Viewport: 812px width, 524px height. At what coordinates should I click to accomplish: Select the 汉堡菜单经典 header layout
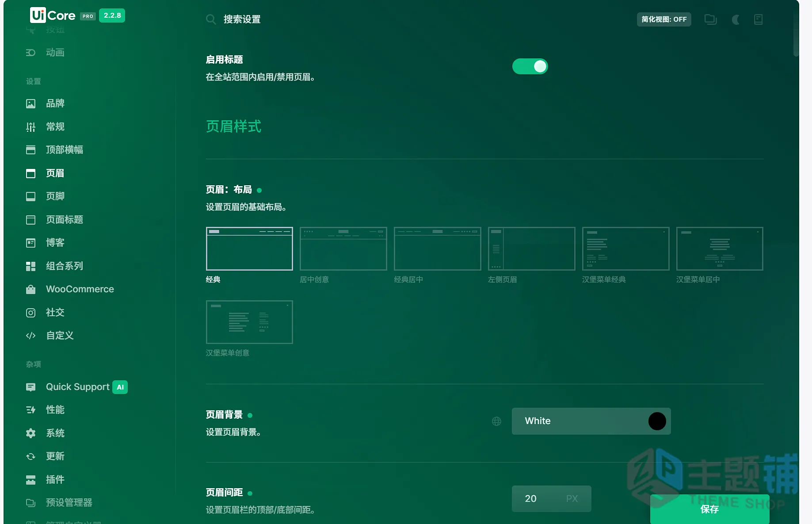(x=625, y=249)
